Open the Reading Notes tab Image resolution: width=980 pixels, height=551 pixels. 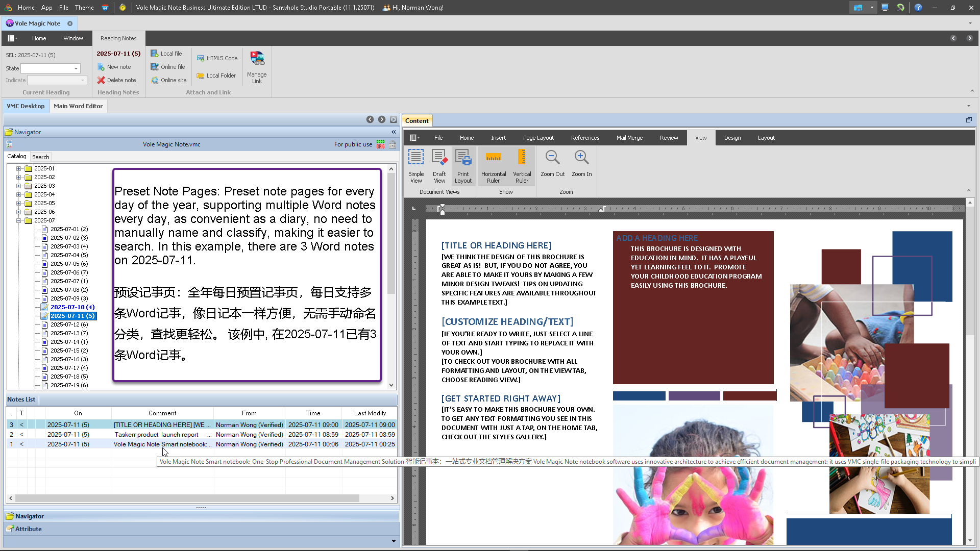coord(118,38)
